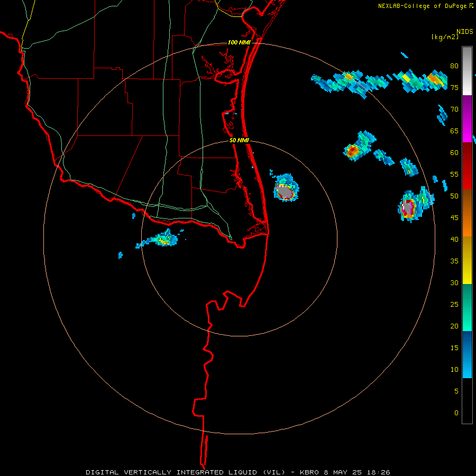Click the 50 NMI range ring label
Viewport: 476px width, 476px height.
[x=239, y=140]
